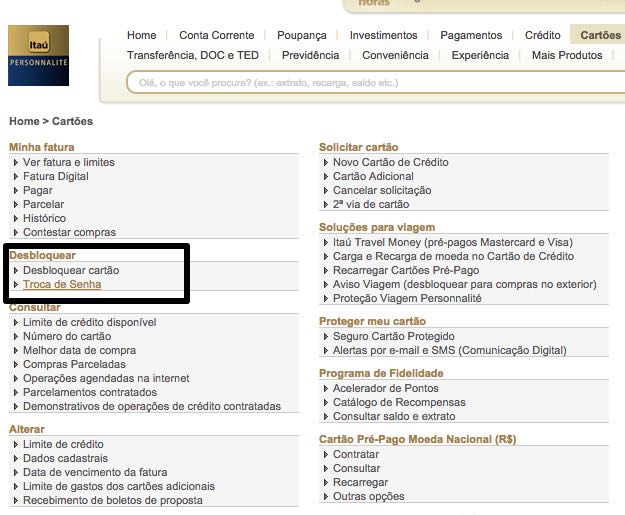625x515 pixels.
Task: Open Investimentos menu
Action: pos(383,35)
